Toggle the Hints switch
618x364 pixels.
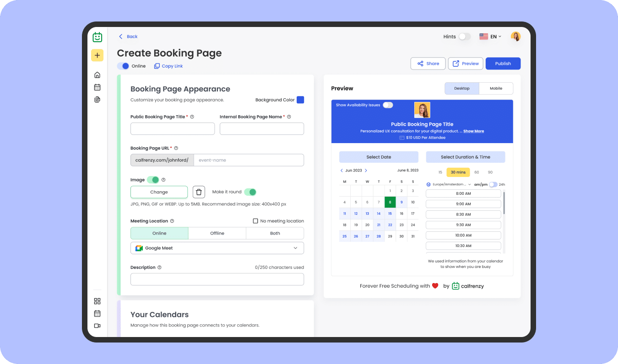click(464, 37)
